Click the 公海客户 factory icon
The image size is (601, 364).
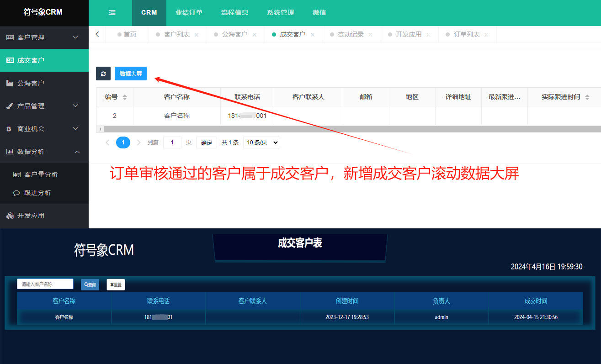(x=10, y=83)
